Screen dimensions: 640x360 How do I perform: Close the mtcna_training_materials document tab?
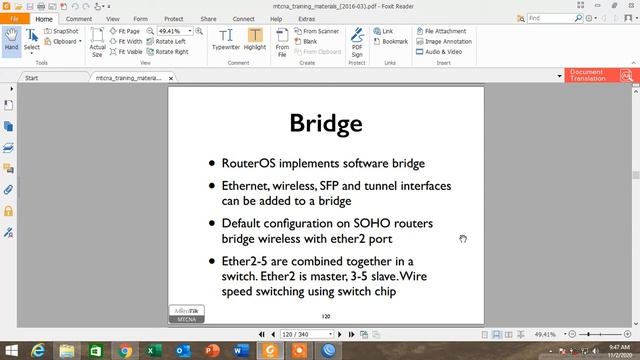171,78
